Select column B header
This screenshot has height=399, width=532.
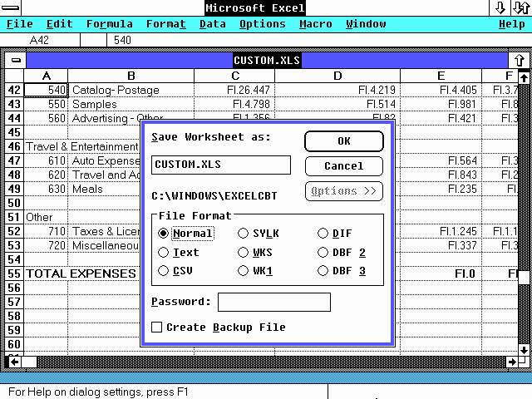[x=131, y=76]
